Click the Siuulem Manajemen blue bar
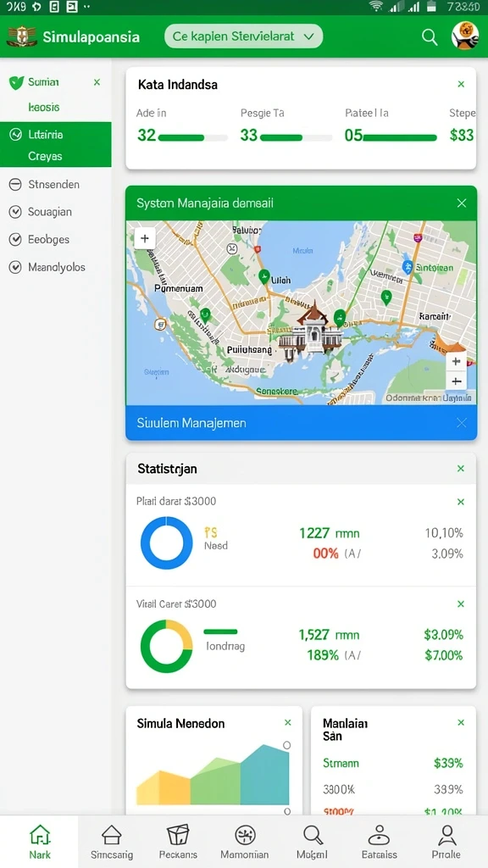Screen dimensions: 488x868 [x=301, y=423]
